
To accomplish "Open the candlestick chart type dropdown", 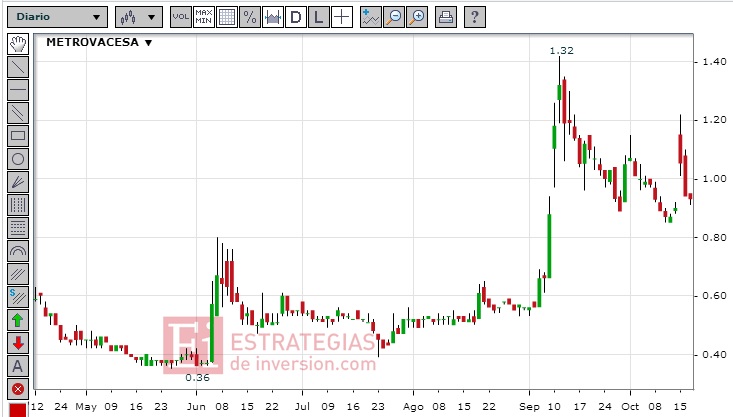I will click(139, 17).
